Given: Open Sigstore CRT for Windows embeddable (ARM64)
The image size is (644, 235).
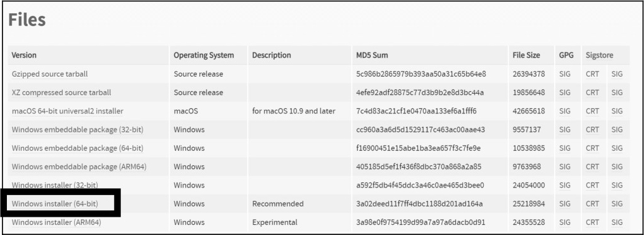Looking at the screenshot, I should point(592,167).
